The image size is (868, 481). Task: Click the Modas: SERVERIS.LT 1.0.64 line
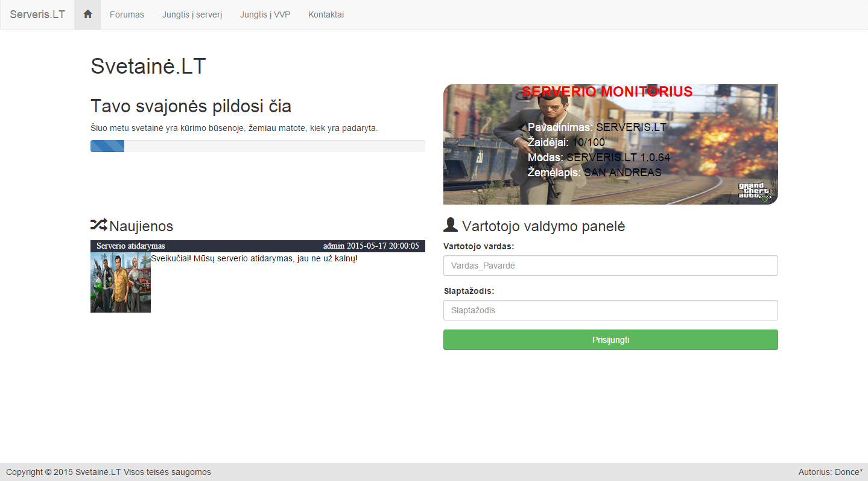point(599,158)
